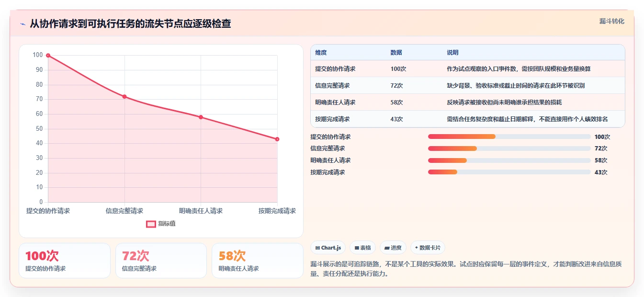Click the 维度 column header
The width and height of the screenshot is (644, 297).
click(321, 53)
